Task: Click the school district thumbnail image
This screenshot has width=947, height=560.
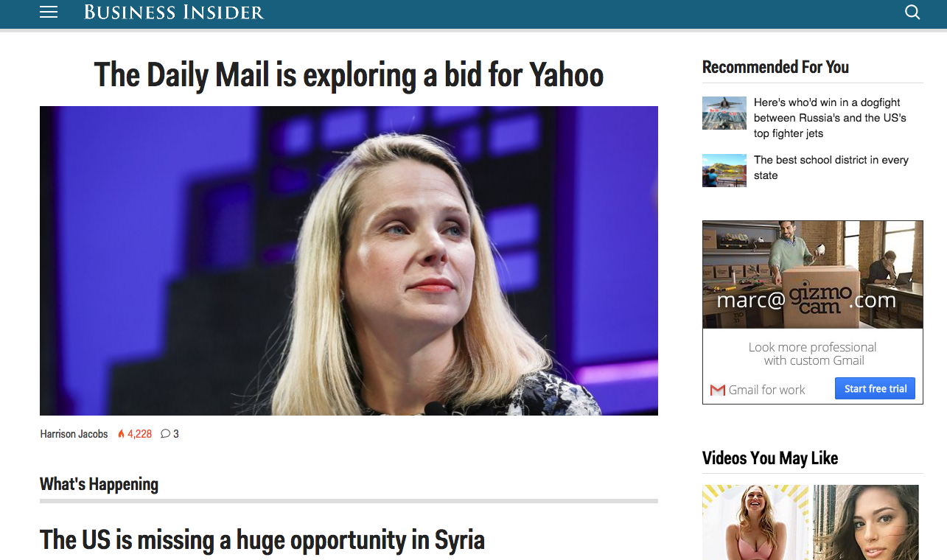Action: tap(724, 170)
